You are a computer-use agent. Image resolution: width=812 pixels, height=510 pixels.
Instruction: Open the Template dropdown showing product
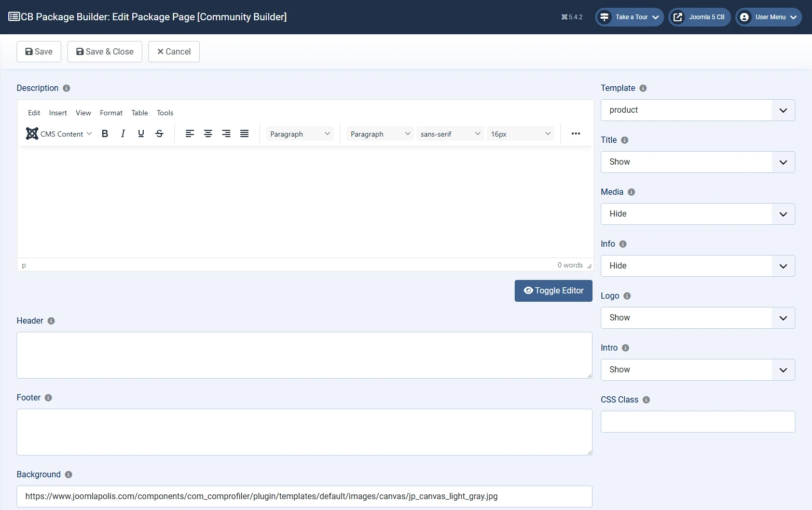pos(697,110)
